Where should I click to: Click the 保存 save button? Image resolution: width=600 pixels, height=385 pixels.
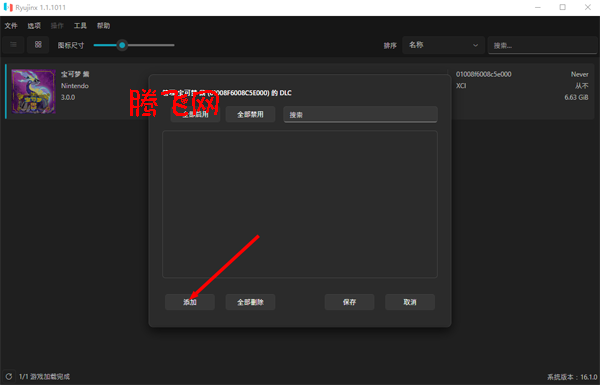tap(349, 302)
